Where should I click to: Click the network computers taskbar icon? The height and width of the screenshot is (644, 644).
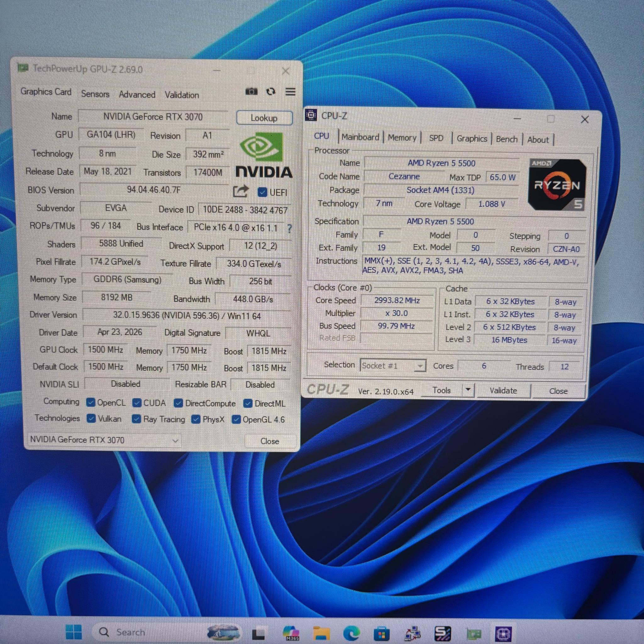(x=412, y=633)
